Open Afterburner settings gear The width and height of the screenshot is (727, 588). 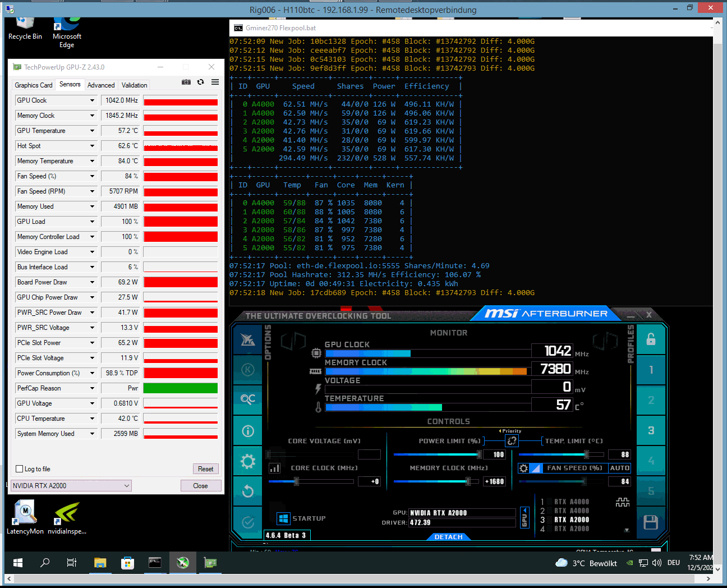247,461
